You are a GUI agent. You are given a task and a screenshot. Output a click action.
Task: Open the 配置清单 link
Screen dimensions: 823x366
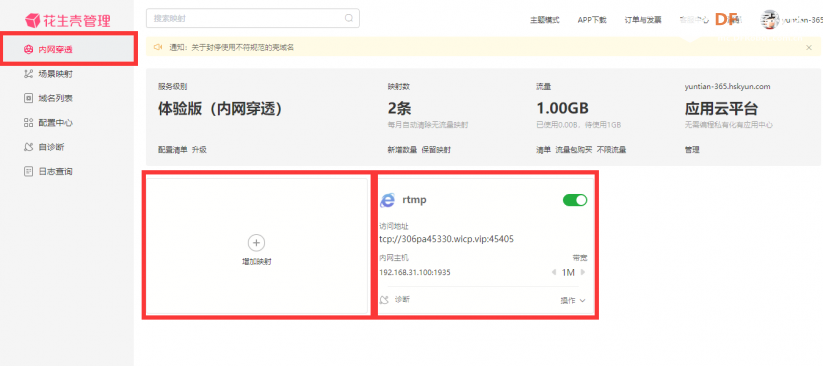[x=173, y=150]
